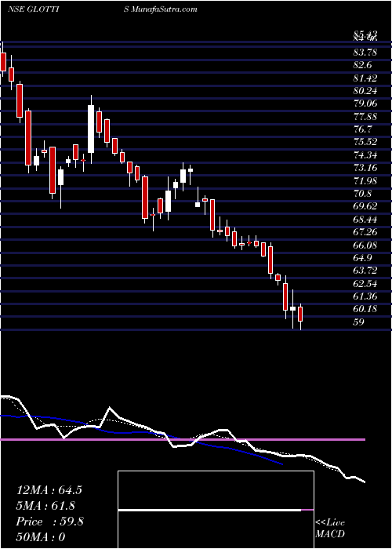Viewport: 392px width, 549px height.
Task: Select the 71.98 price level label
Action: tap(365, 180)
